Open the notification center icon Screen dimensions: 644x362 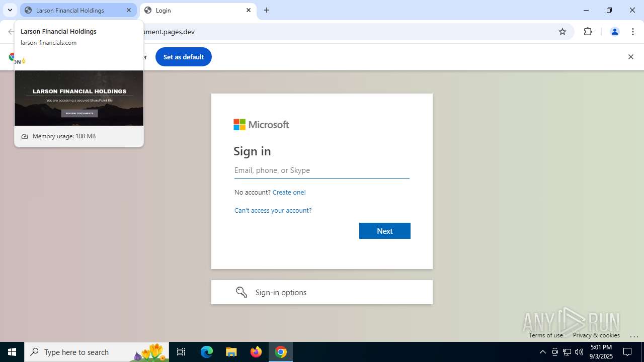pyautogui.click(x=627, y=352)
